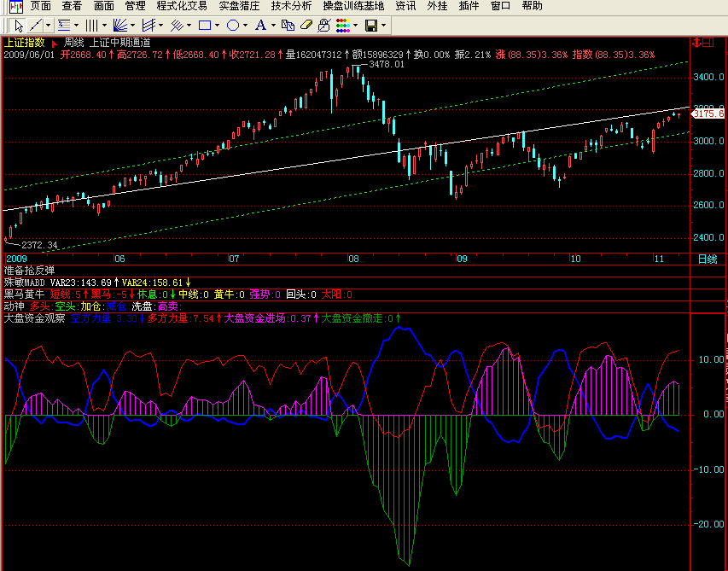Select the text annotation tool (A)
Screen dimensions: 728x571
point(261,26)
